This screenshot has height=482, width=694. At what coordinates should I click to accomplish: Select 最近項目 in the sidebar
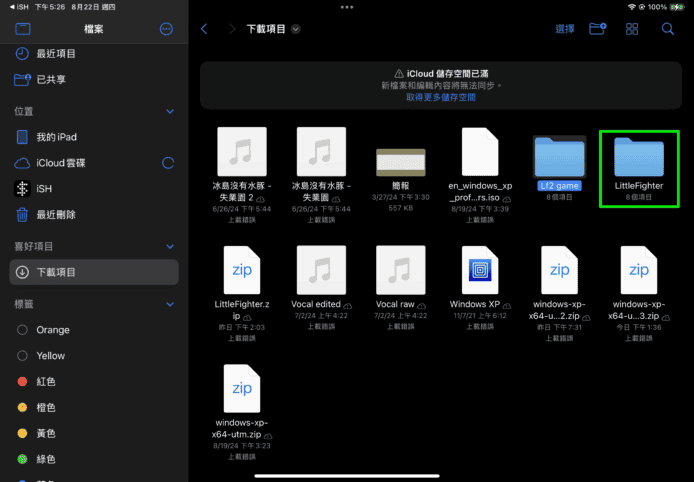58,53
